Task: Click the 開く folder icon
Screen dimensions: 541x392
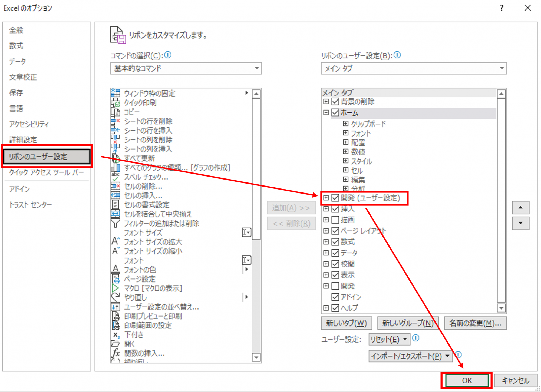Action: tap(116, 344)
